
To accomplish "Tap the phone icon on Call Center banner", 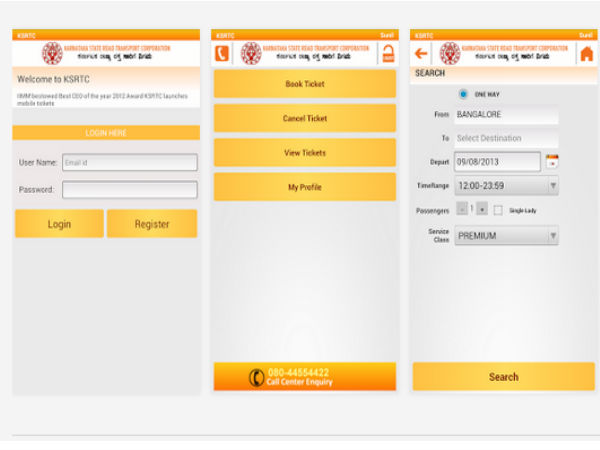I will 256,377.
